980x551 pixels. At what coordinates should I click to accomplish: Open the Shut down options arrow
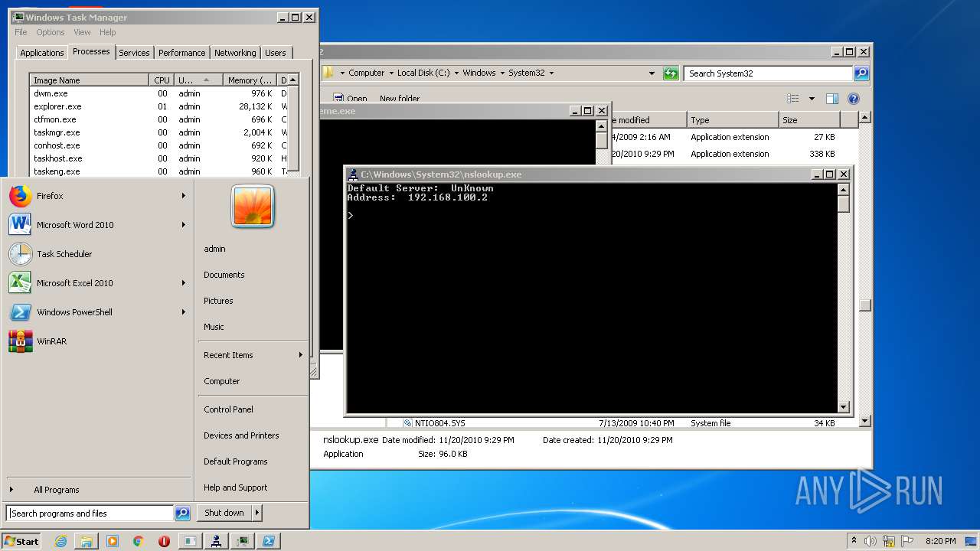pos(257,513)
